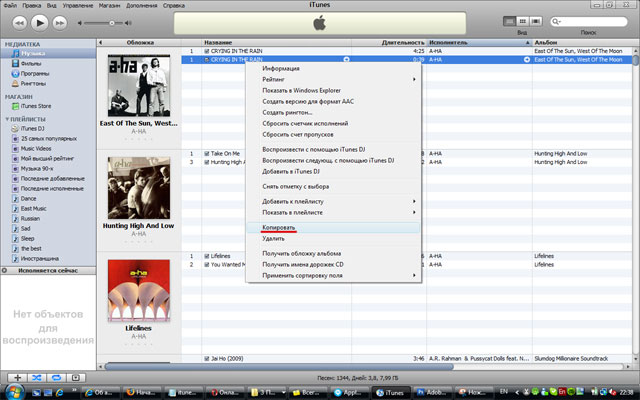
Task: Collapse the ПЛЕЙЛИСТЫ section
Action: (7, 119)
